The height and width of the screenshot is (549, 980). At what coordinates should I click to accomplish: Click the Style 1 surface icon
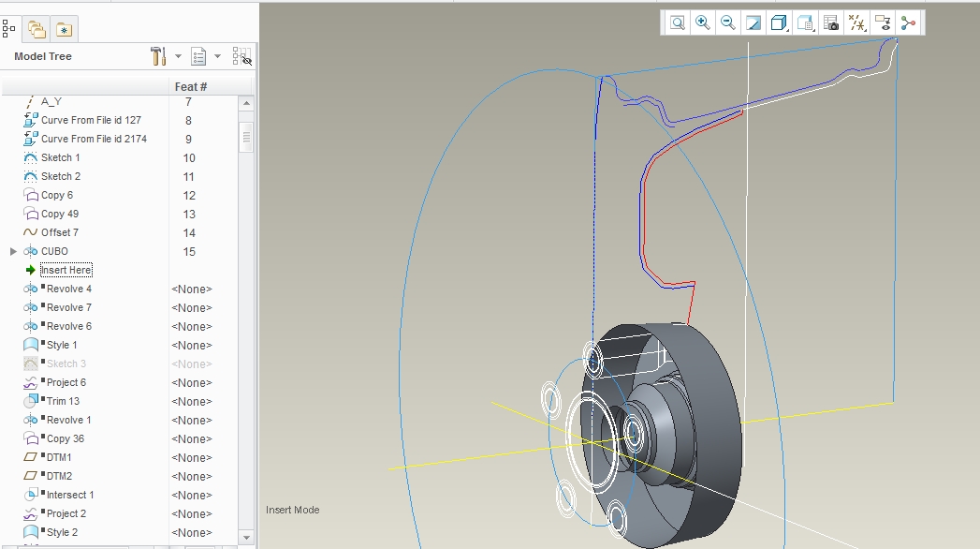coord(30,345)
